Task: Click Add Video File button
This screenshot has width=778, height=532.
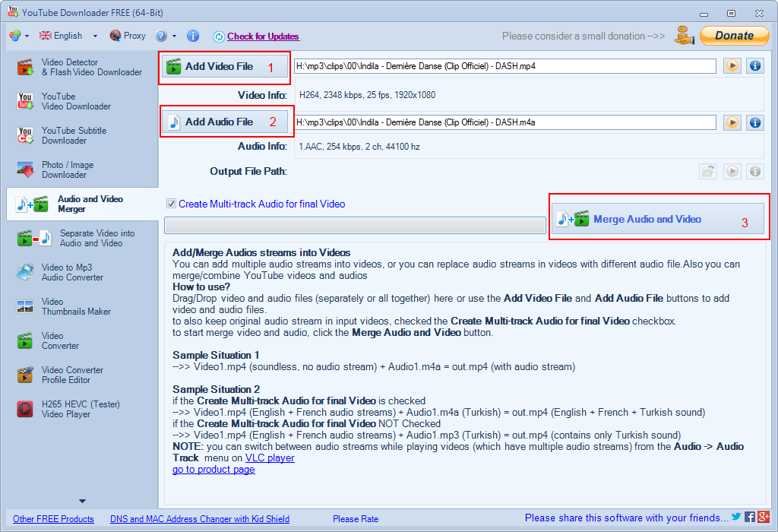Action: [x=225, y=67]
